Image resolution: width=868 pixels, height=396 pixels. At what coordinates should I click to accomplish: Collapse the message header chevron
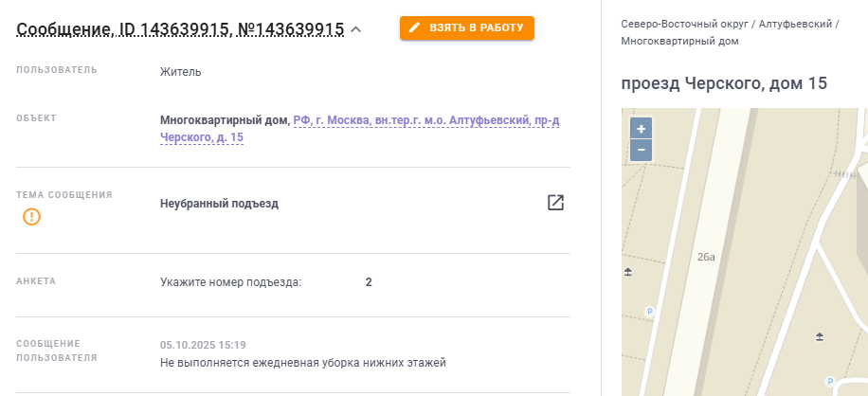click(356, 29)
